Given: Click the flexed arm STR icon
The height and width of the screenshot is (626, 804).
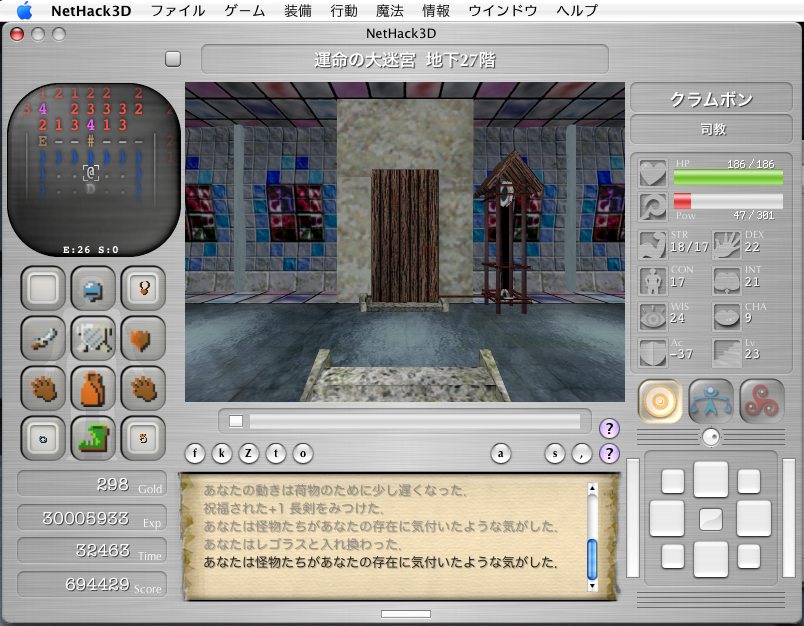Looking at the screenshot, I should click(652, 245).
